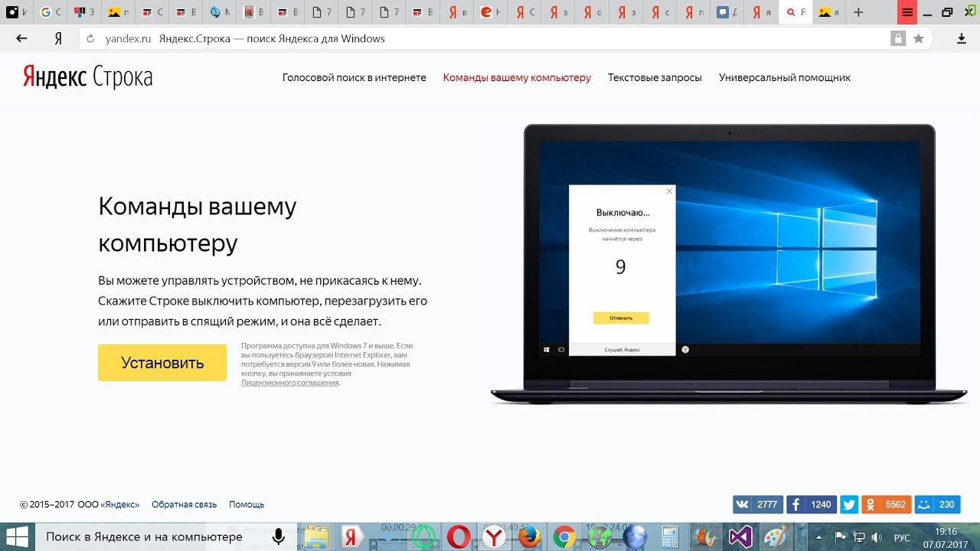Open a new tab with plus button
This screenshot has width=980, height=551.
(x=858, y=12)
